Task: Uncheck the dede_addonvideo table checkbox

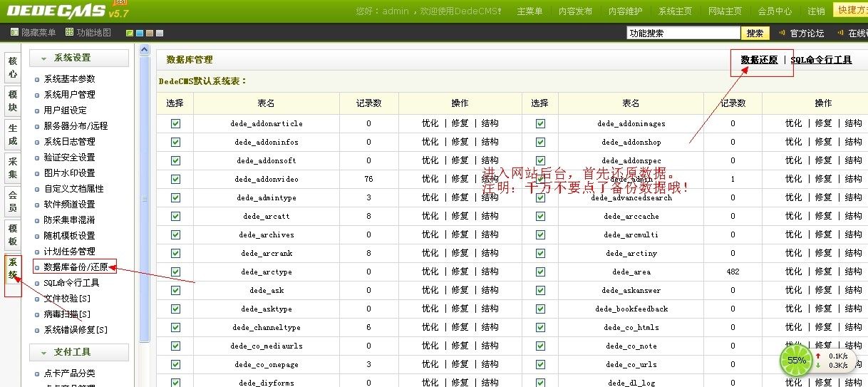Action: tap(175, 179)
